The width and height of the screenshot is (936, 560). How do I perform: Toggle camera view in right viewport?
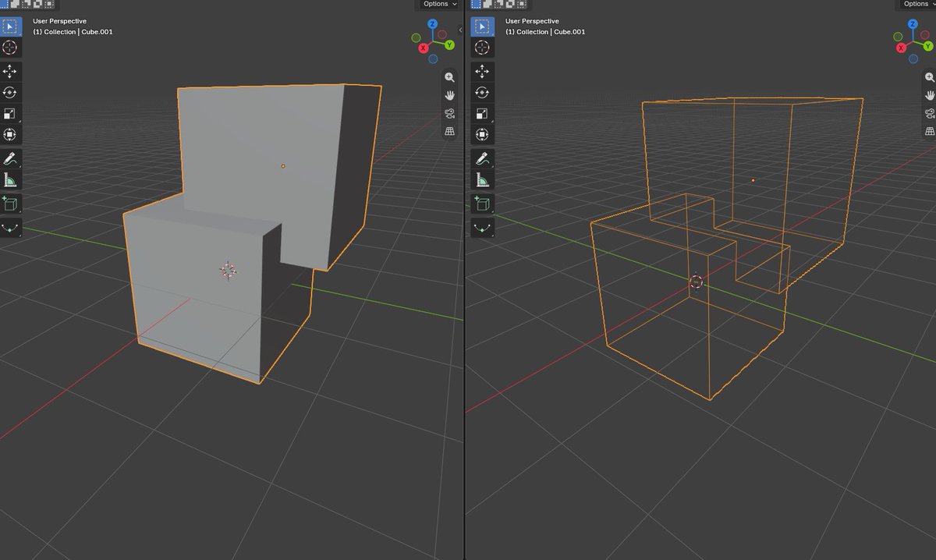pyautogui.click(x=930, y=113)
